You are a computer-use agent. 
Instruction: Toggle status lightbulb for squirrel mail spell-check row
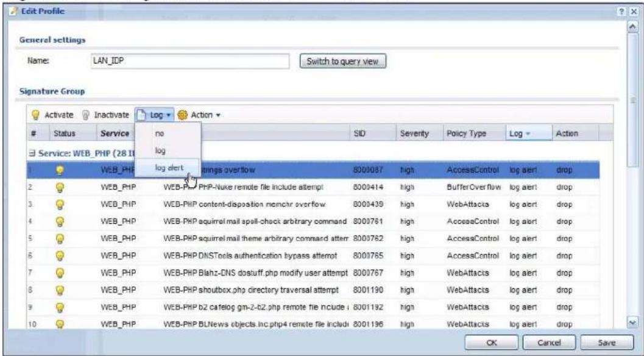60,221
